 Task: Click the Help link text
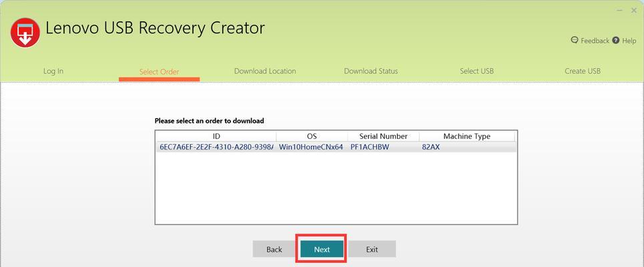pyautogui.click(x=629, y=41)
